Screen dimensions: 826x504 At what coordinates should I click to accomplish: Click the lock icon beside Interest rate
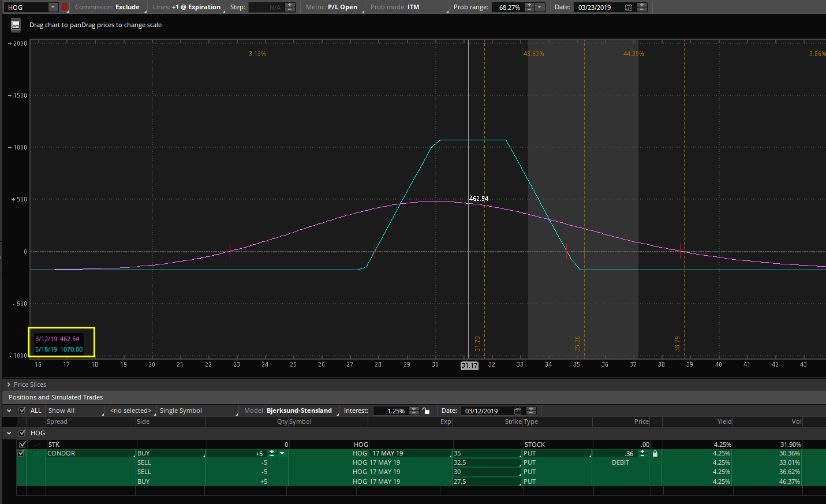coord(426,411)
